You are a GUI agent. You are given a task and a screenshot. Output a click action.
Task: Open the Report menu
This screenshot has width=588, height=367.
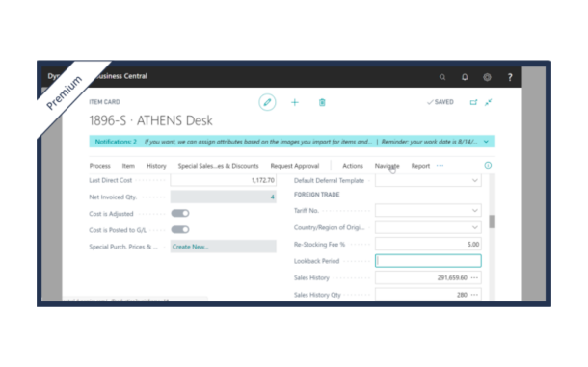click(420, 166)
